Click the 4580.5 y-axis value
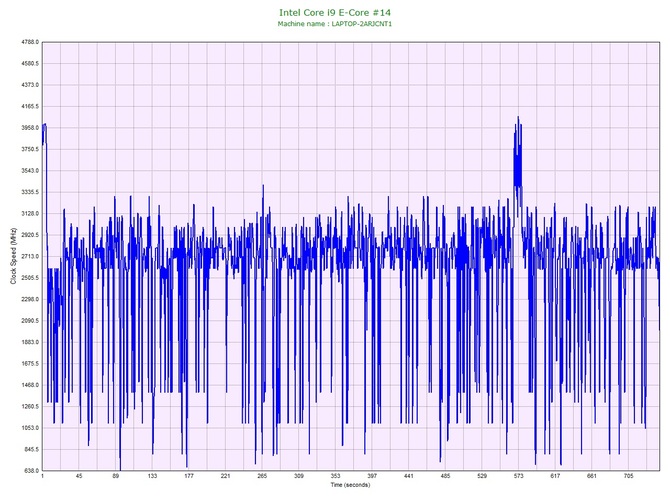 pyautogui.click(x=30, y=63)
